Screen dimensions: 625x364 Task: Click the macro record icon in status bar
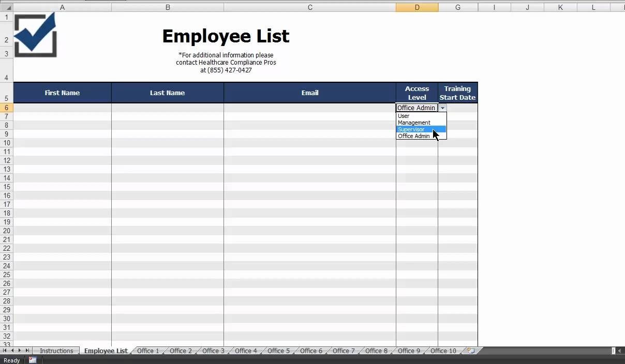click(x=33, y=360)
